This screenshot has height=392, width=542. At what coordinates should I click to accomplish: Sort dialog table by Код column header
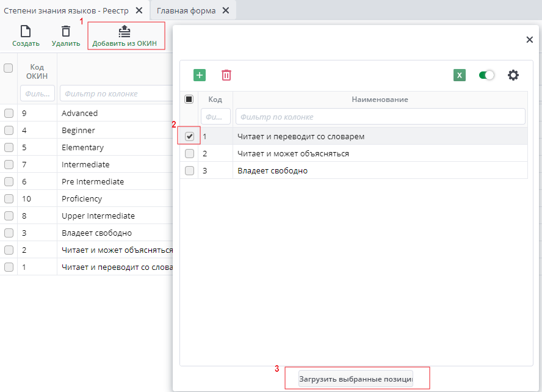coord(215,100)
